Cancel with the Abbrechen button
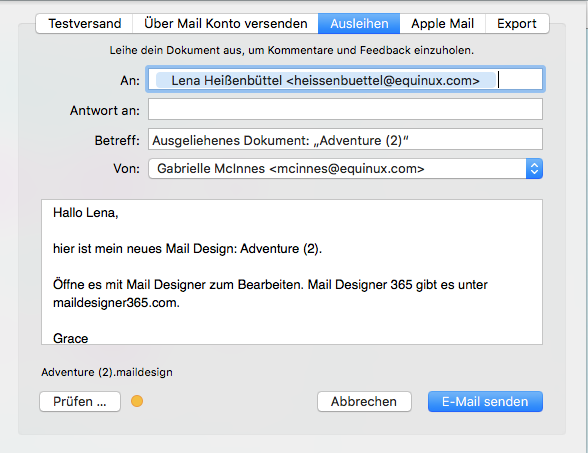Viewport: 588px width, 453px height. coord(364,402)
